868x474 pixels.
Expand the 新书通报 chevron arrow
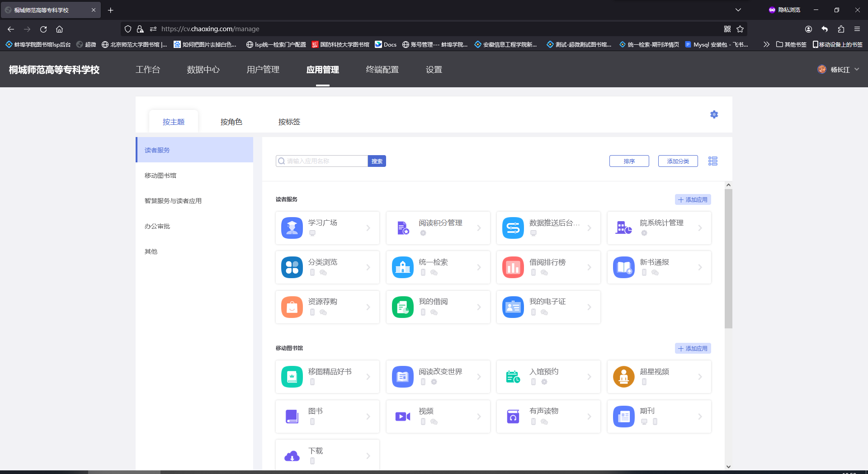point(700,267)
